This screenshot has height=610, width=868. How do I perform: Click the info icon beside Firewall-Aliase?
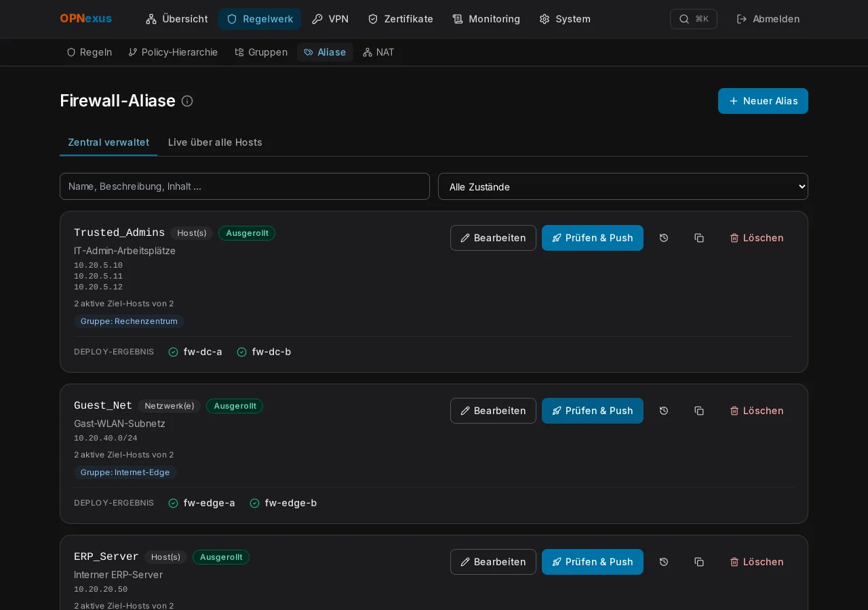[187, 101]
